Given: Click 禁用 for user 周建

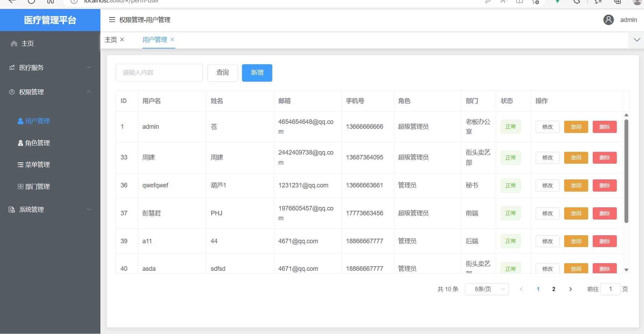Looking at the screenshot, I should pos(576,158).
